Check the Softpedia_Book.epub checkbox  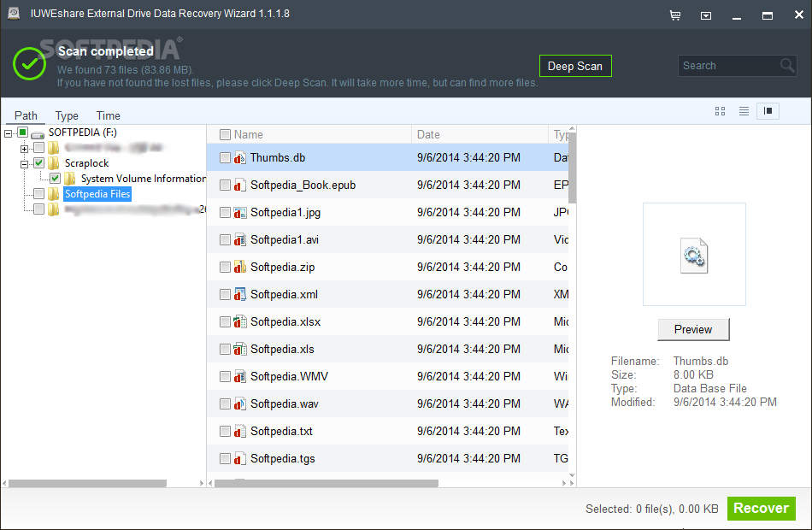(225, 185)
